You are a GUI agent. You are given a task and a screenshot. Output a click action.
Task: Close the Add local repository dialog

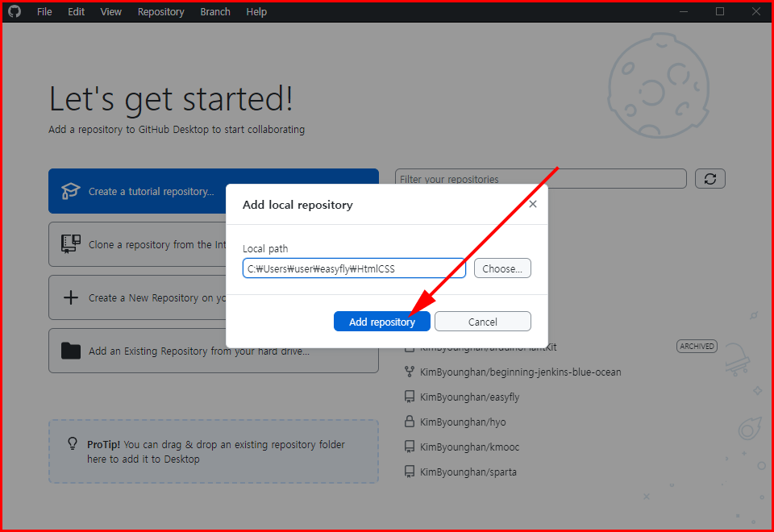point(533,204)
